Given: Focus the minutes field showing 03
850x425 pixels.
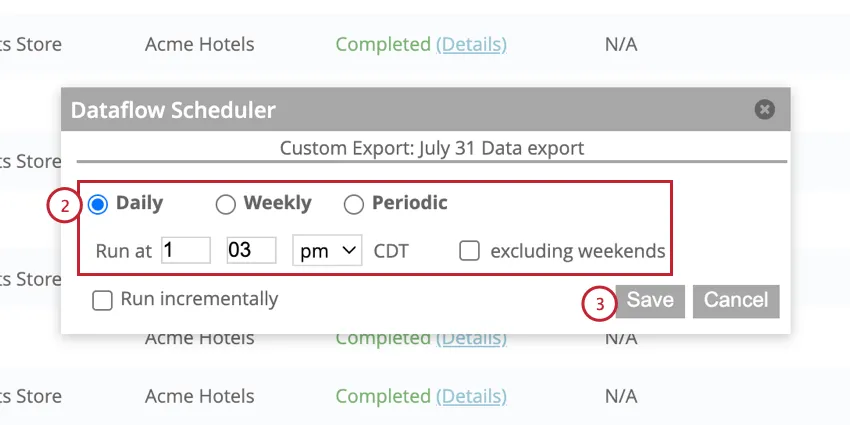Looking at the screenshot, I should (250, 250).
